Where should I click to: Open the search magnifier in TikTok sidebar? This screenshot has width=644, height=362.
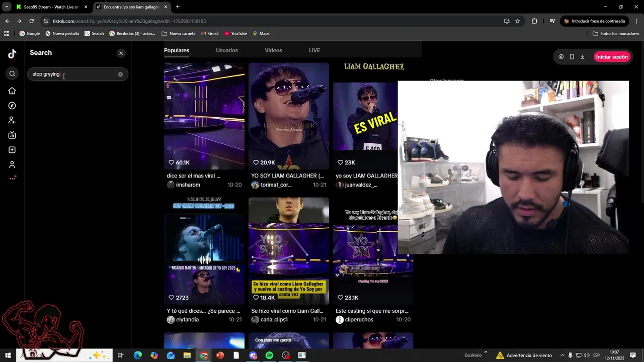coord(12,74)
